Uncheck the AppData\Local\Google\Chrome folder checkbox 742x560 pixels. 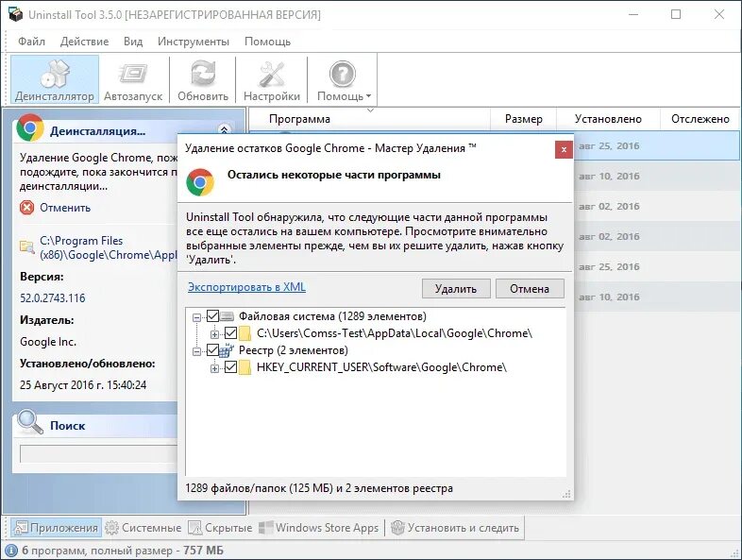click(x=230, y=332)
